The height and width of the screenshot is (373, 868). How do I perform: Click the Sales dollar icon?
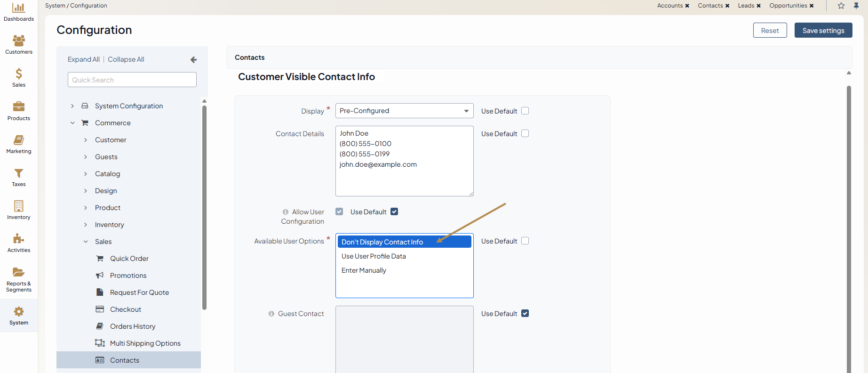pos(19,74)
